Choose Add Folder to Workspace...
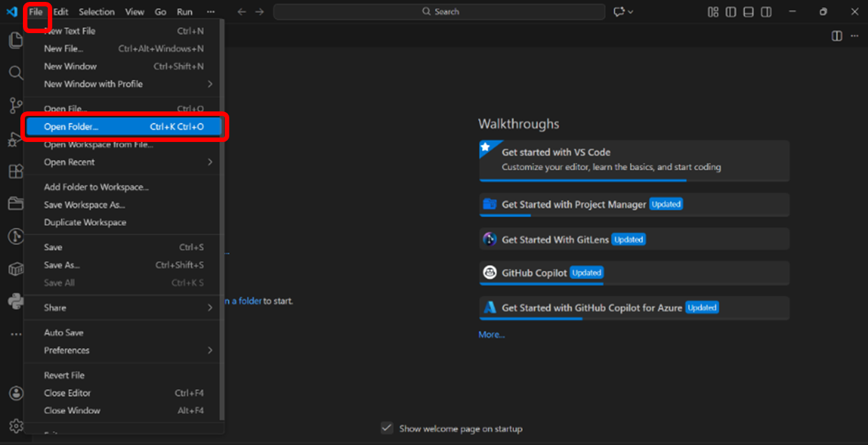The image size is (868, 445). click(124, 187)
